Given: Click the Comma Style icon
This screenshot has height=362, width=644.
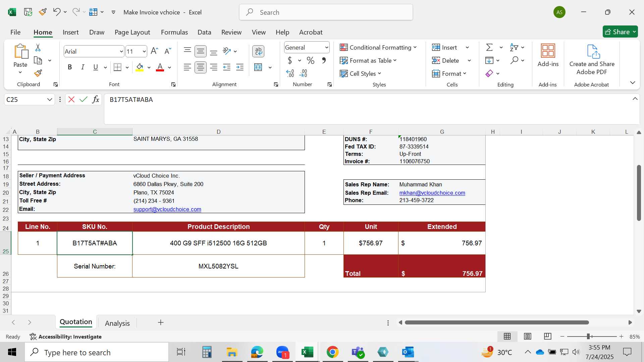Looking at the screenshot, I should tap(324, 61).
